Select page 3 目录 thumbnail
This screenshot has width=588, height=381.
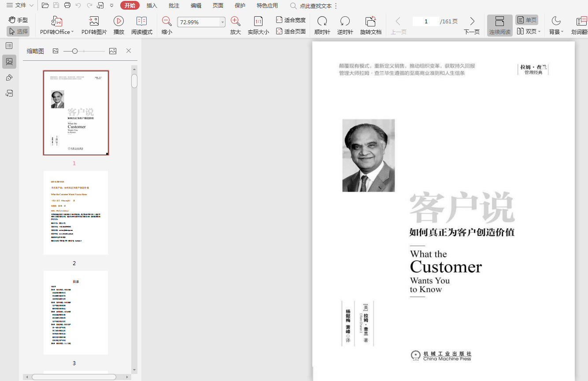(76, 313)
